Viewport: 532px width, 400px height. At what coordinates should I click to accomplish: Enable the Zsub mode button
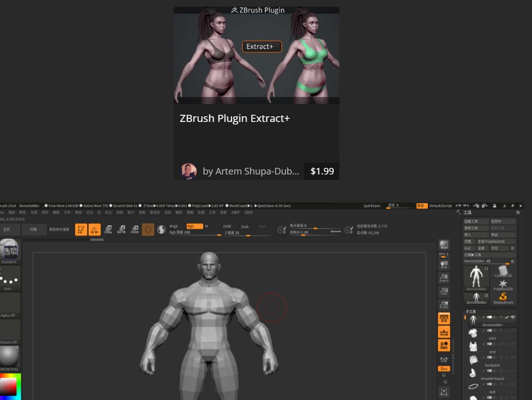245,227
